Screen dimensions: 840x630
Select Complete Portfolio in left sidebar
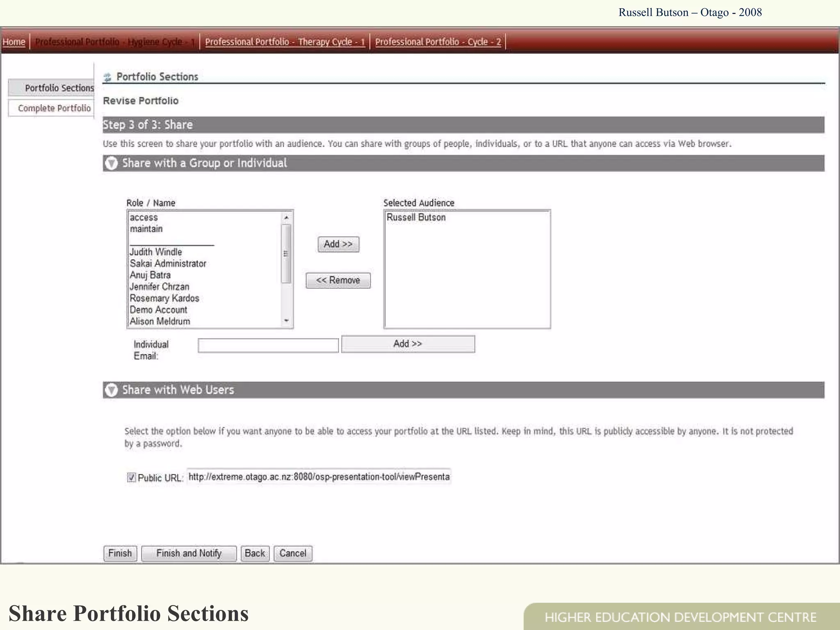(x=52, y=108)
